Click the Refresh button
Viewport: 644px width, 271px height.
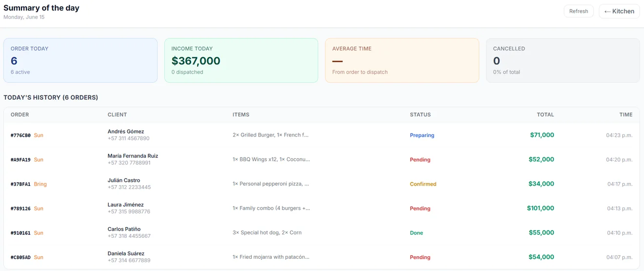click(579, 11)
